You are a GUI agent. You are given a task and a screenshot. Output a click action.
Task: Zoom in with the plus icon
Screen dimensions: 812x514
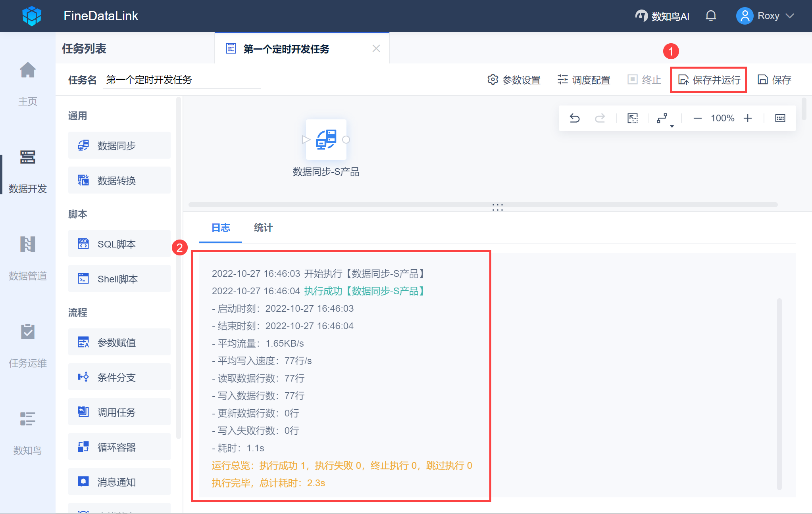click(x=748, y=118)
